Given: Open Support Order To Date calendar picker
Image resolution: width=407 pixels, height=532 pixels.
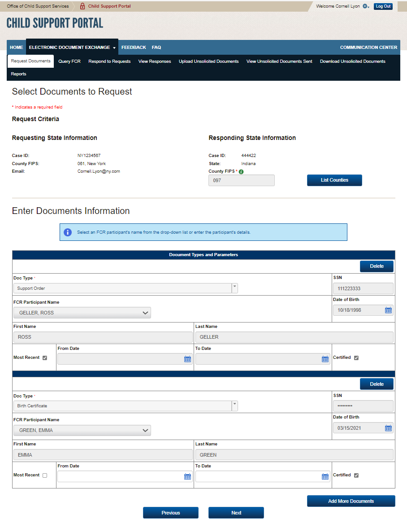Looking at the screenshot, I should pyautogui.click(x=325, y=359).
